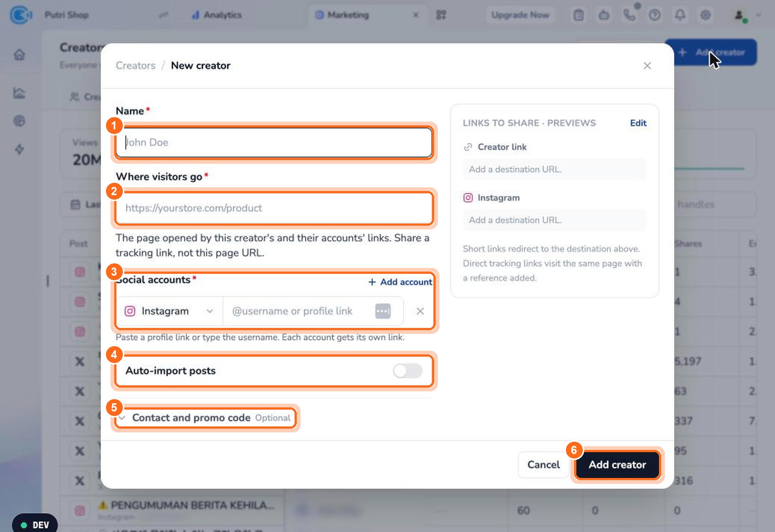Open the settings gear icon in top bar
The height and width of the screenshot is (532, 775).
click(x=705, y=15)
